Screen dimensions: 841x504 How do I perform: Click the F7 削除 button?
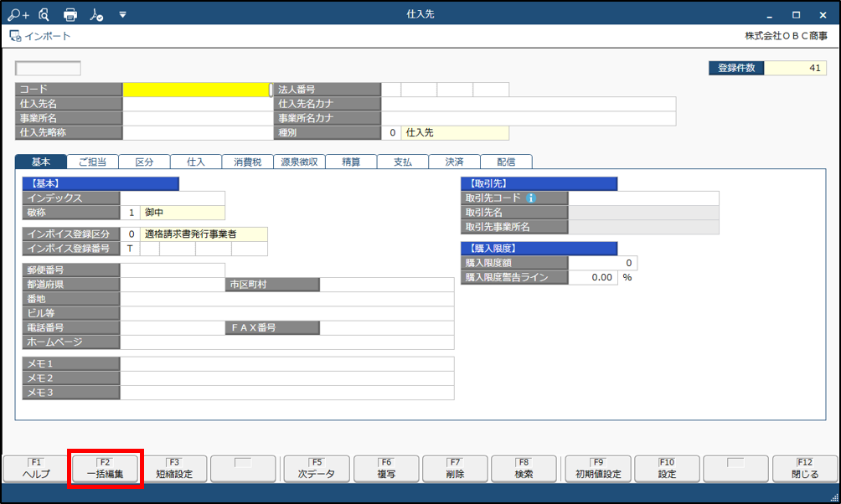[x=455, y=469]
